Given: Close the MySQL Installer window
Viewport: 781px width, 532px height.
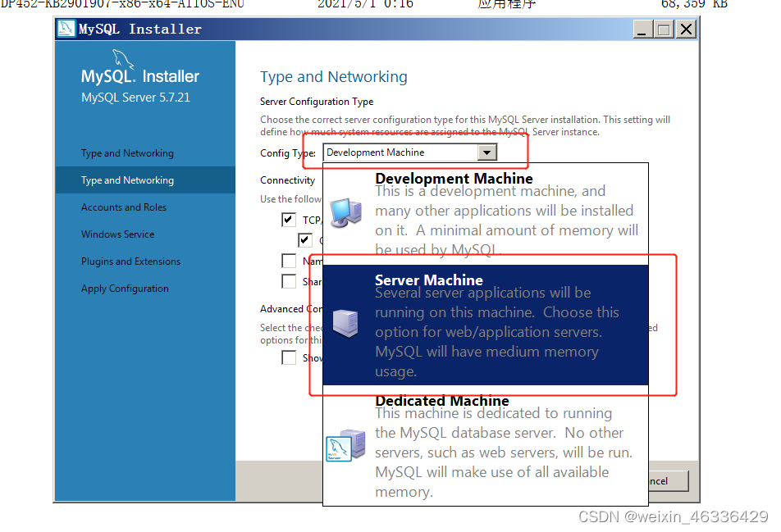Looking at the screenshot, I should tap(686, 30).
